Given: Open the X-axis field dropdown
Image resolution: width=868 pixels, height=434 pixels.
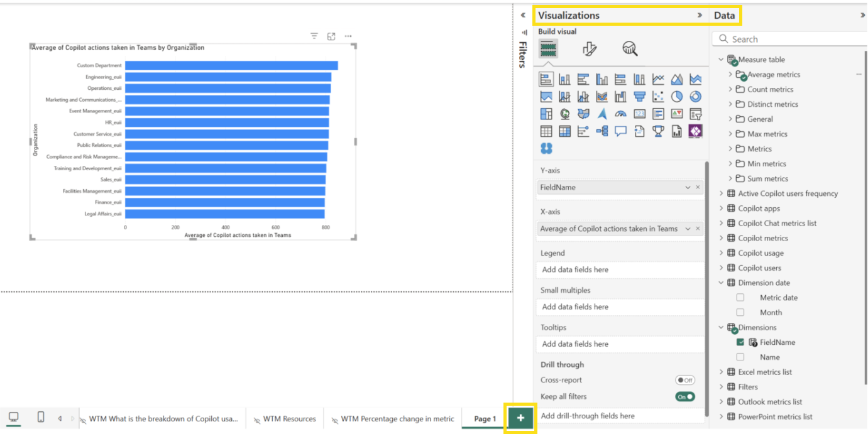Looking at the screenshot, I should (x=689, y=229).
